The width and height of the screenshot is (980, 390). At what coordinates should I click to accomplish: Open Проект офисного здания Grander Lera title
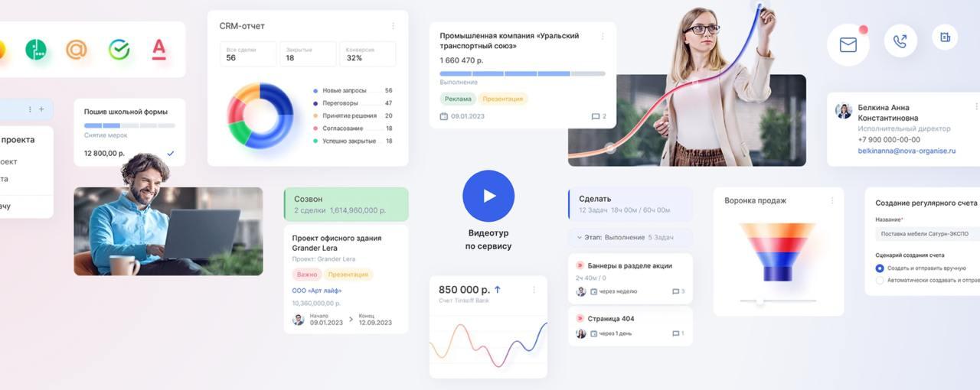click(x=337, y=243)
